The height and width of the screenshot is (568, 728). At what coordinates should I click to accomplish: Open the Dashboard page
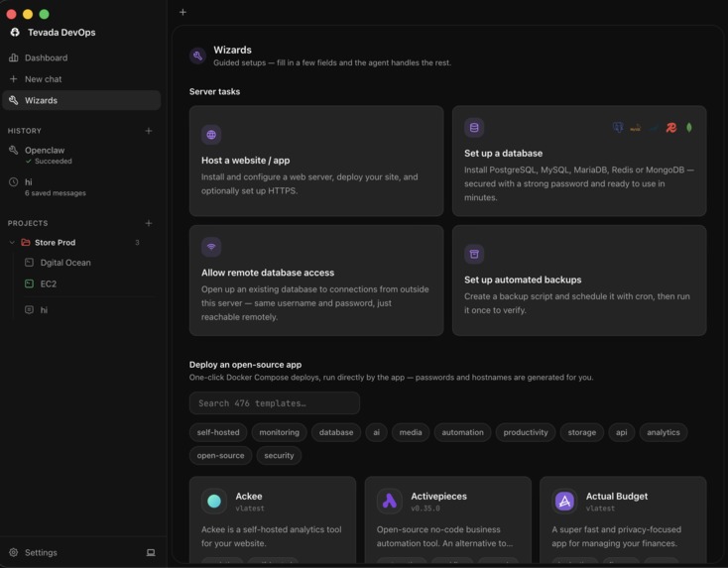(81, 57)
